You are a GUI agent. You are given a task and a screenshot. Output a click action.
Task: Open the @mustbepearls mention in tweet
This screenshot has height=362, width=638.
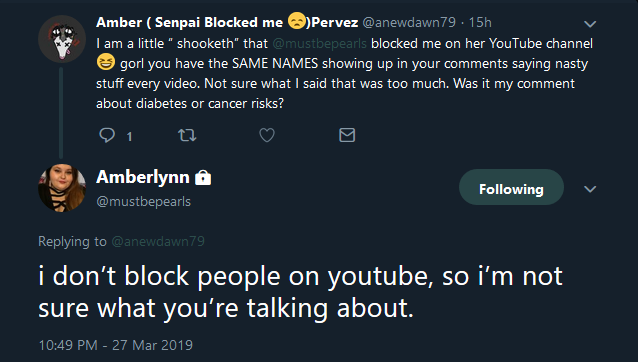click(319, 44)
